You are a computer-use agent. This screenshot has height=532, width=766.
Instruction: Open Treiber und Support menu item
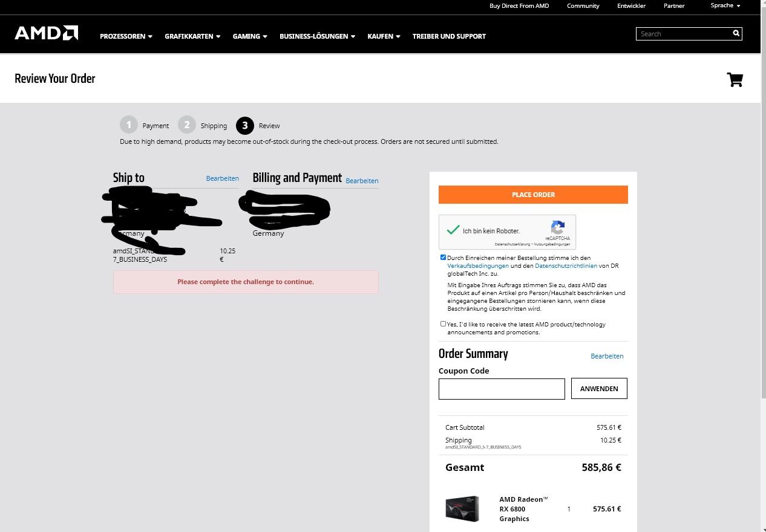click(x=449, y=36)
